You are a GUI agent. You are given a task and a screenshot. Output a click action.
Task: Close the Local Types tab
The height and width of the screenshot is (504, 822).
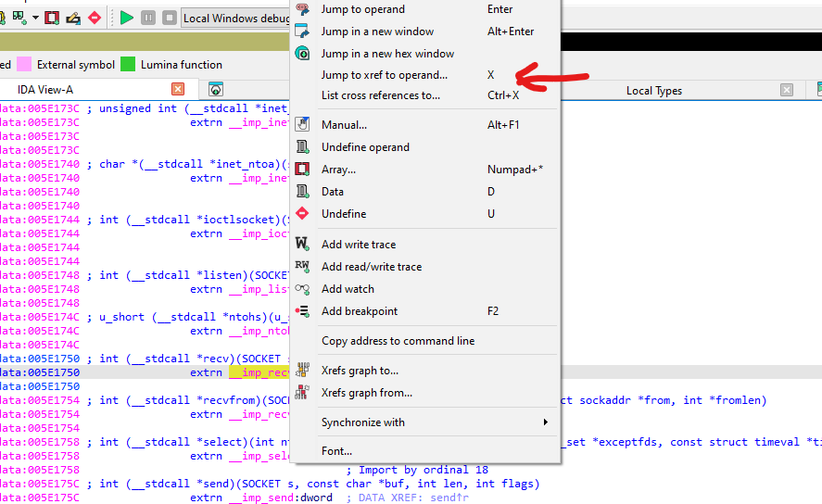click(786, 90)
